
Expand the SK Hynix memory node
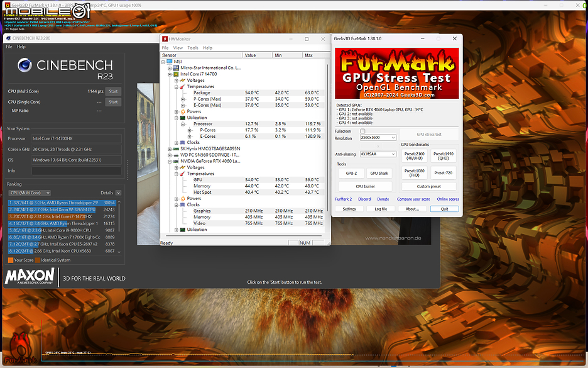tap(170, 149)
